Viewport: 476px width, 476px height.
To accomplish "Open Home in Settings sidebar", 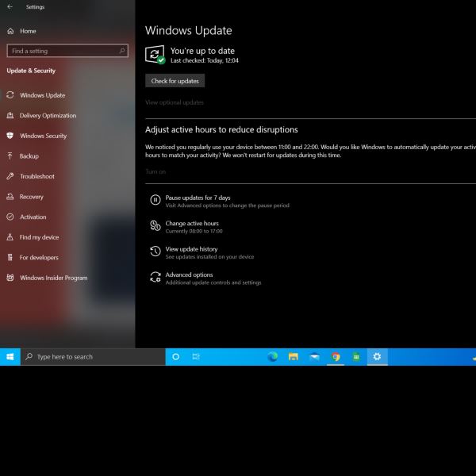I will pos(28,31).
